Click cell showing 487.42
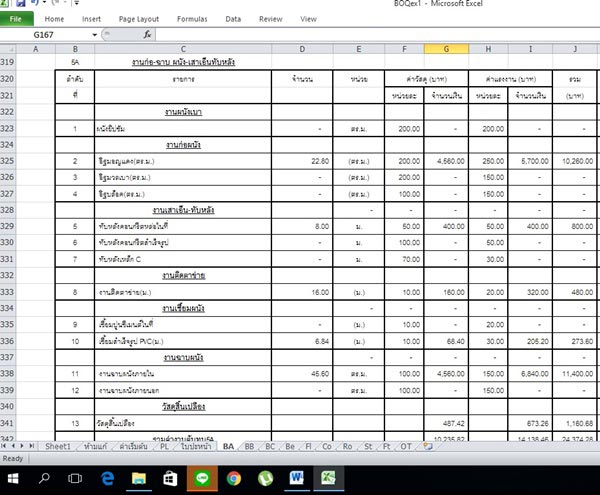The height and width of the screenshot is (495, 600). [446, 423]
